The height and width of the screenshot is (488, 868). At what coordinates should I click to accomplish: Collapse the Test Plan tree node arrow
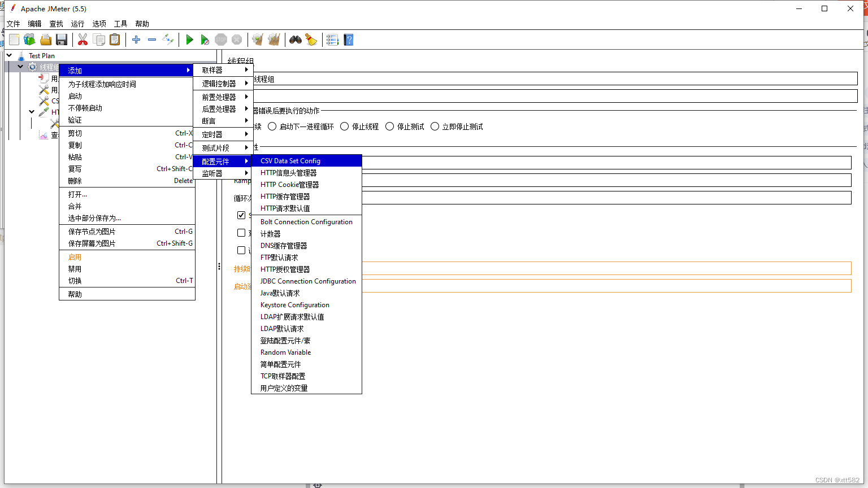pyautogui.click(x=10, y=55)
